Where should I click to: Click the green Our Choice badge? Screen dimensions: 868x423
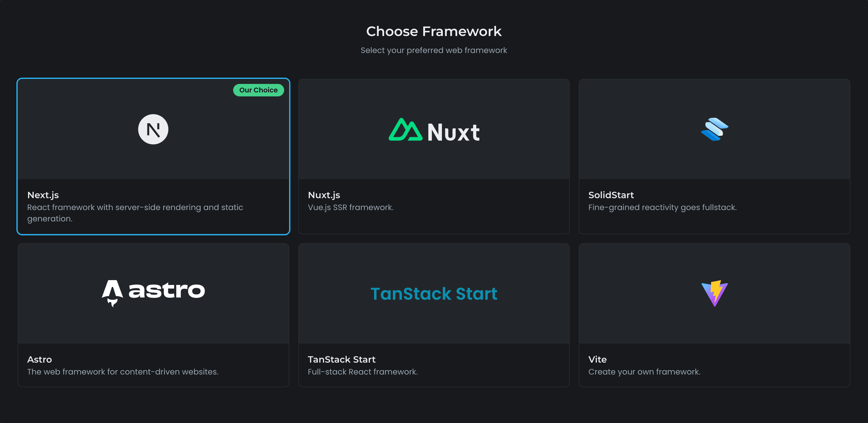pos(258,90)
